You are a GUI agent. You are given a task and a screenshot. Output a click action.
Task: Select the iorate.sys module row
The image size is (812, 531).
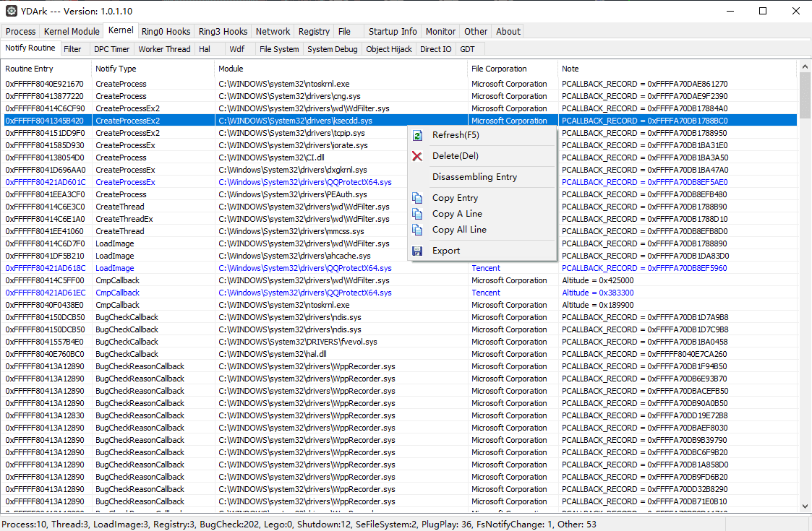[398, 145]
